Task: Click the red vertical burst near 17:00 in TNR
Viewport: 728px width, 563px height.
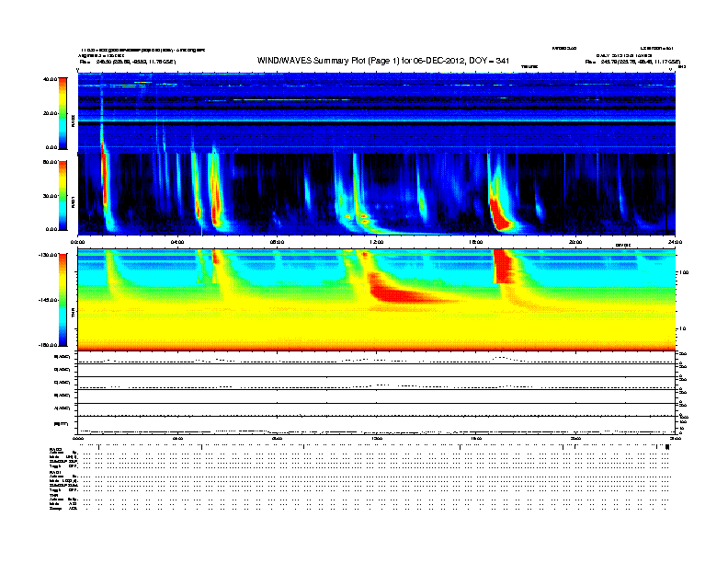Action: pyautogui.click(x=504, y=266)
